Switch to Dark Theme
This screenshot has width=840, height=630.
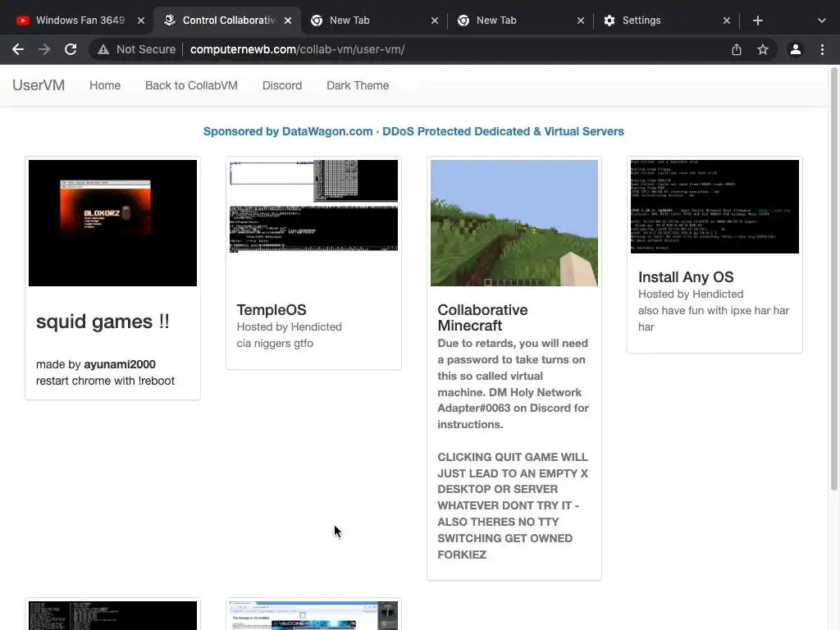358,85
